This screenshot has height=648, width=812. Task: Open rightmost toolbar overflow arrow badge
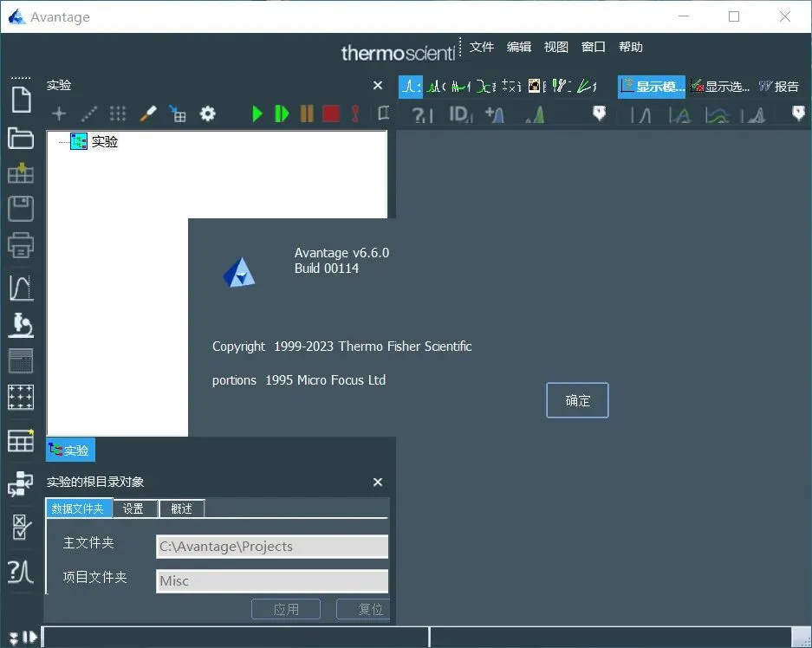[x=798, y=113]
